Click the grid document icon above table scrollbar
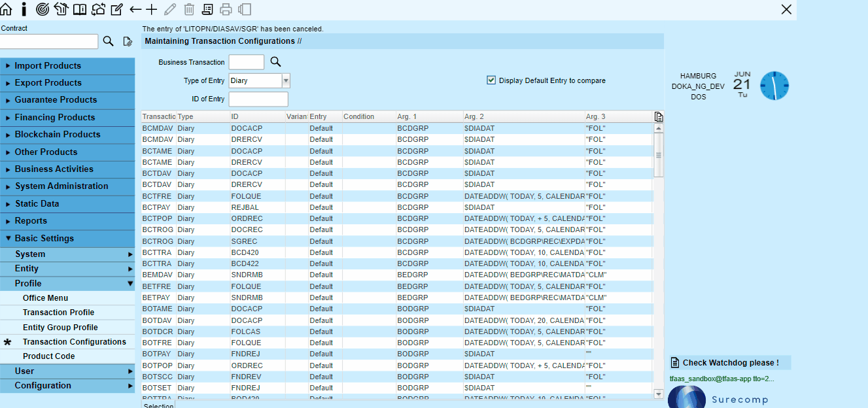This screenshot has height=408, width=868. (x=659, y=116)
